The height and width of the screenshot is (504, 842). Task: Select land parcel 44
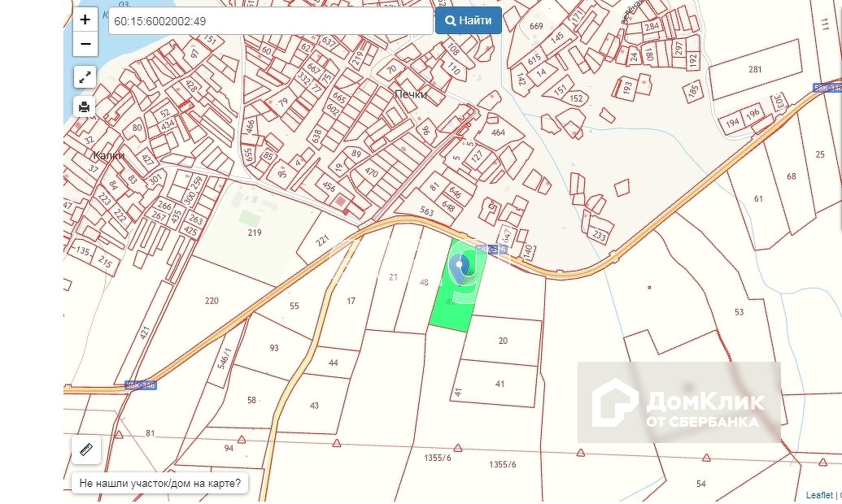click(x=333, y=363)
